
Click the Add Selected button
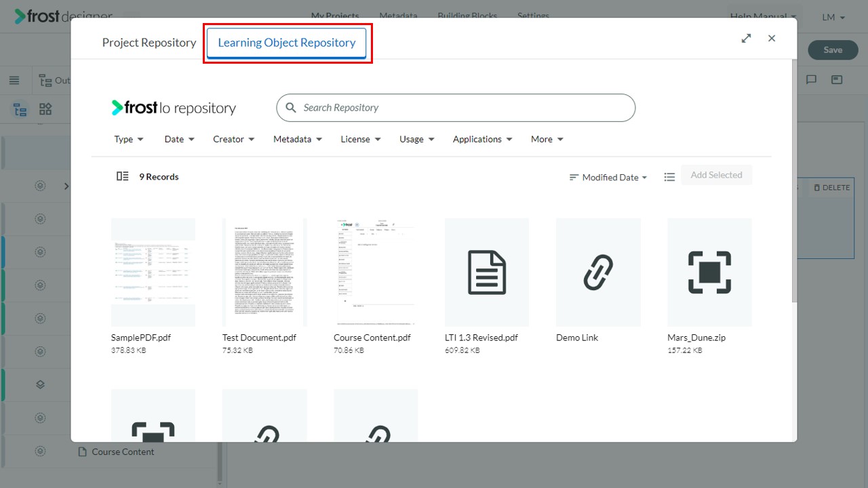716,175
